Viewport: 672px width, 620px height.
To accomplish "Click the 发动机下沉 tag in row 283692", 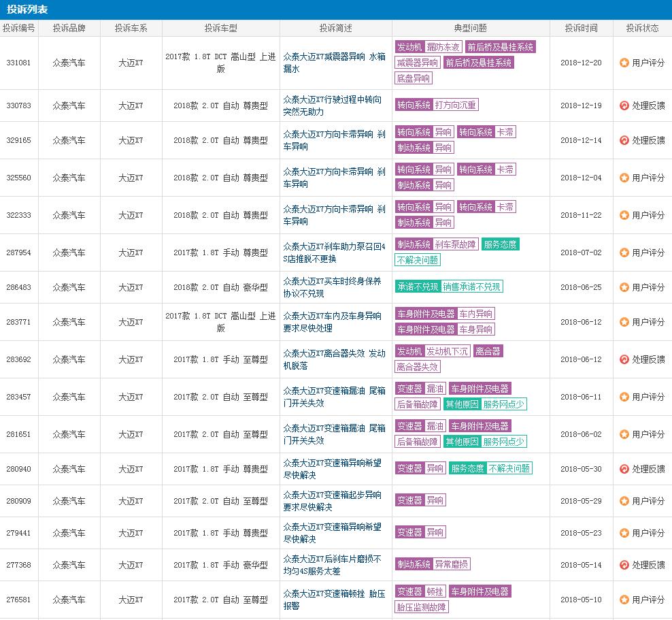I will (448, 352).
